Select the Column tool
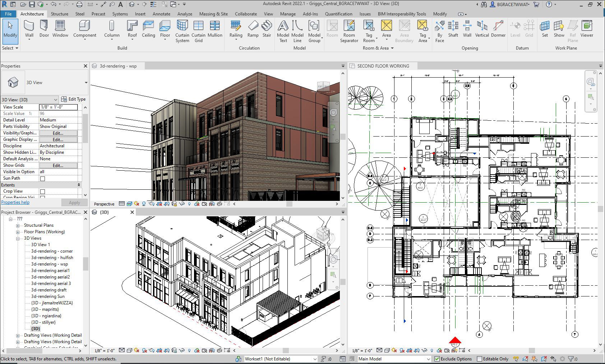 [x=112, y=29]
